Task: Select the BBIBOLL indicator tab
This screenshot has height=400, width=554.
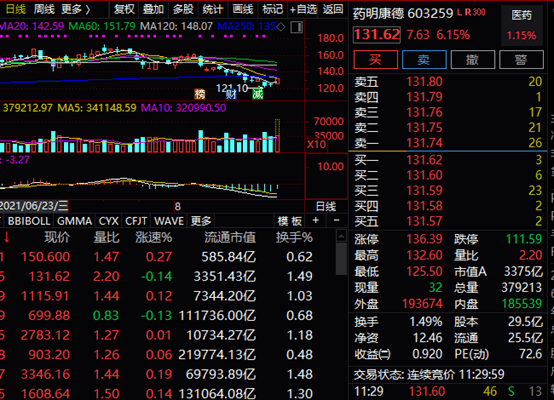Action: [x=29, y=221]
